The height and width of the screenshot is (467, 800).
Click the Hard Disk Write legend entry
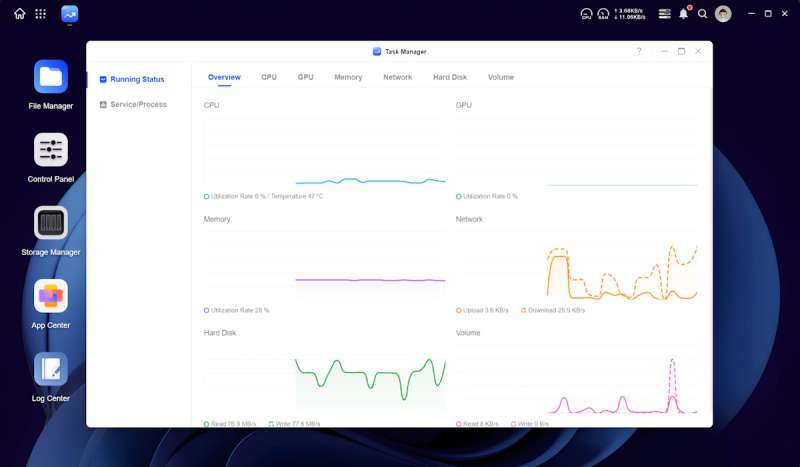coord(294,424)
